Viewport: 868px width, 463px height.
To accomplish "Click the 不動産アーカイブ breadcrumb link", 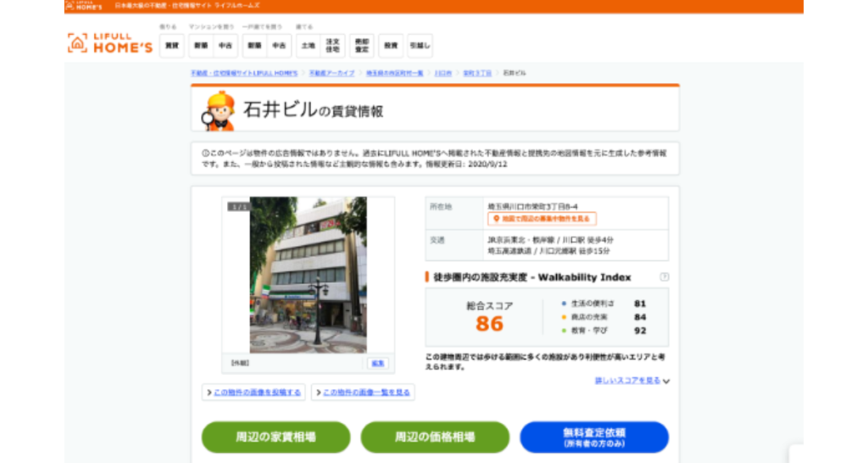I will (332, 74).
